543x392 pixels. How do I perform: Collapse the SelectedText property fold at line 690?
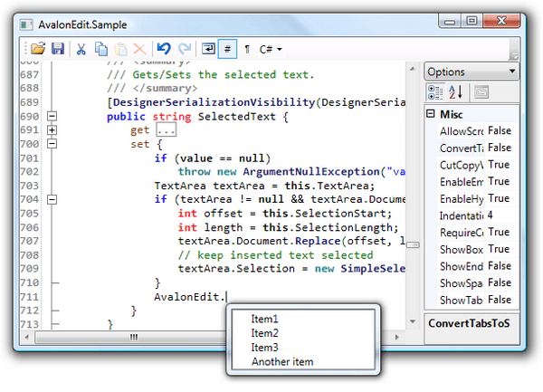[52, 117]
